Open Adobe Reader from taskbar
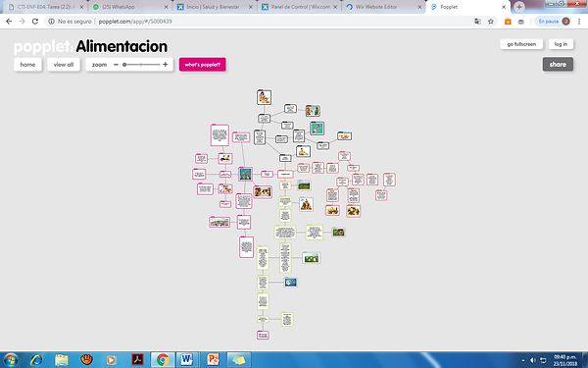588x368 pixels. coord(137,360)
